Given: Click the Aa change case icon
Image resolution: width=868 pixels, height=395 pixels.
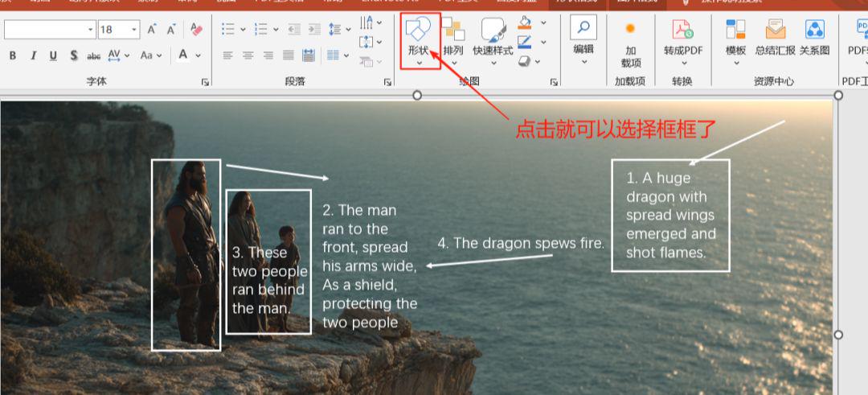Looking at the screenshot, I should [146, 56].
